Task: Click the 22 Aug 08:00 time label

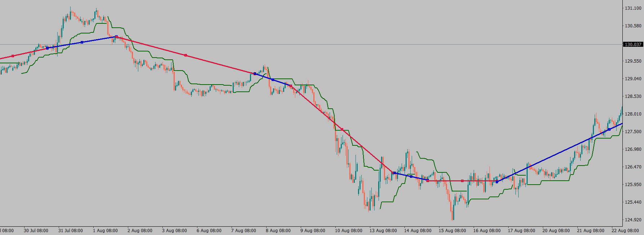Action: 625,231
